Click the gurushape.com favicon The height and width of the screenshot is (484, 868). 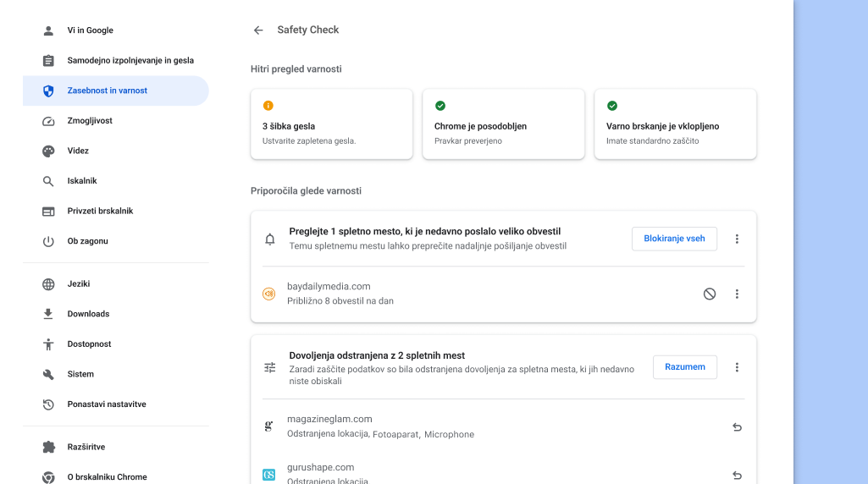(268, 475)
